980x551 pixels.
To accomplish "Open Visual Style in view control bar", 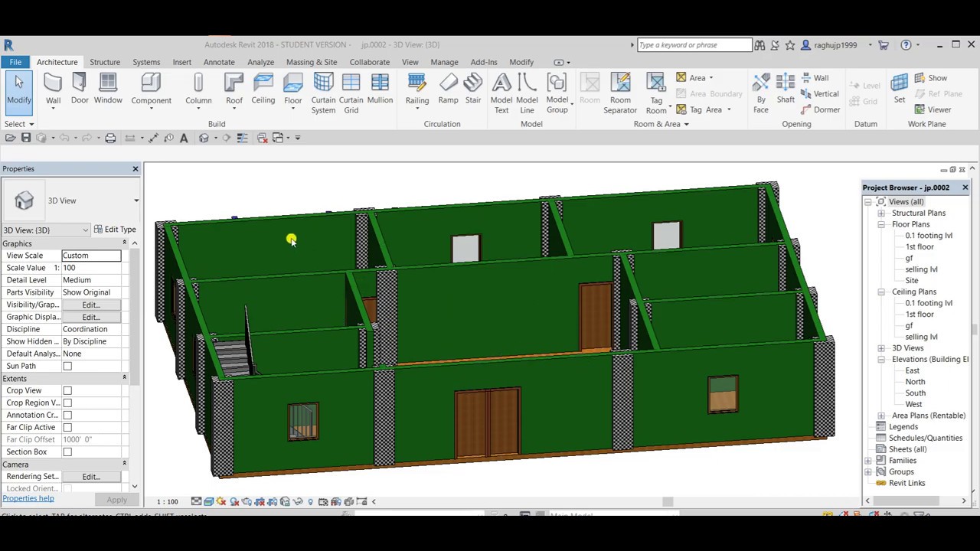I will coord(209,501).
